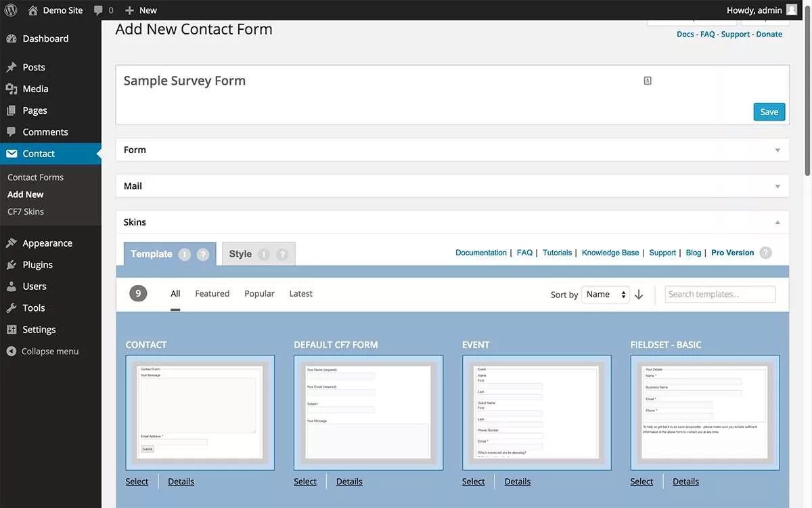Click the info icon on Template tab

click(185, 255)
